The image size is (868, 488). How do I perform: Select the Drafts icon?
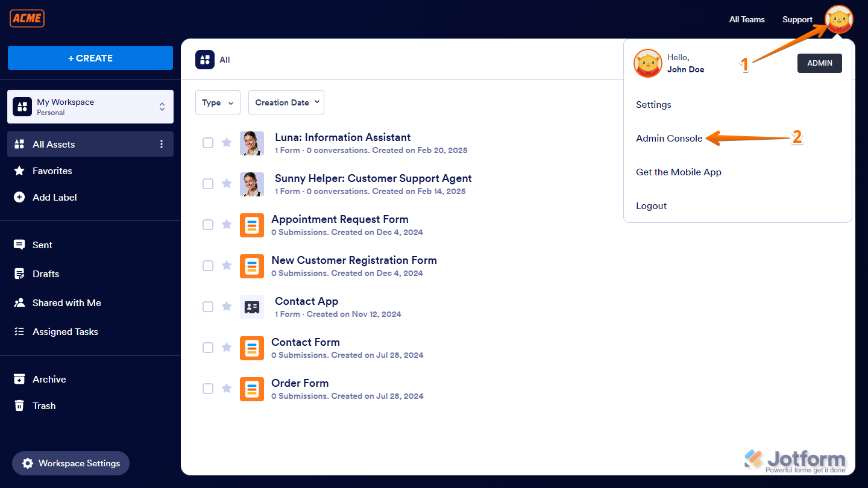click(20, 274)
